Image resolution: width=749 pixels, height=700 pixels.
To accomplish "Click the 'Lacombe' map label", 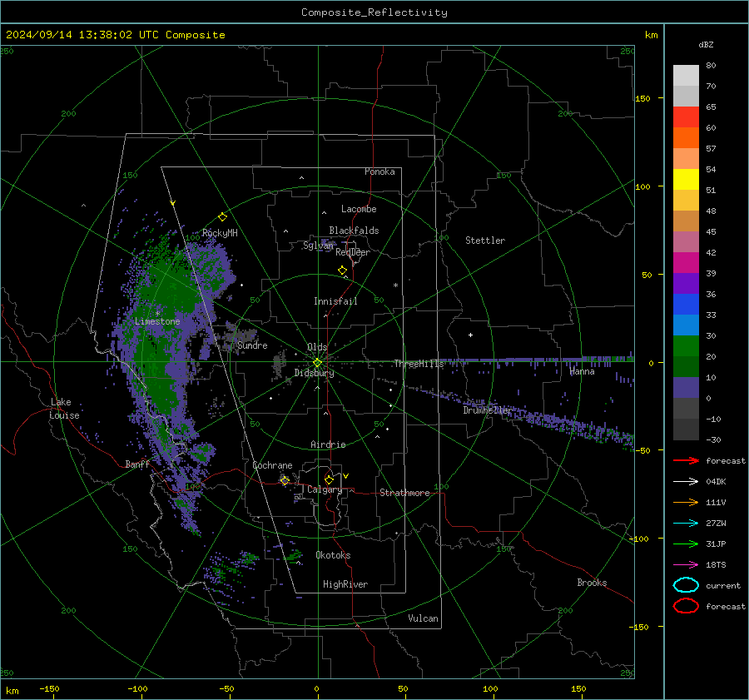I will [x=359, y=209].
